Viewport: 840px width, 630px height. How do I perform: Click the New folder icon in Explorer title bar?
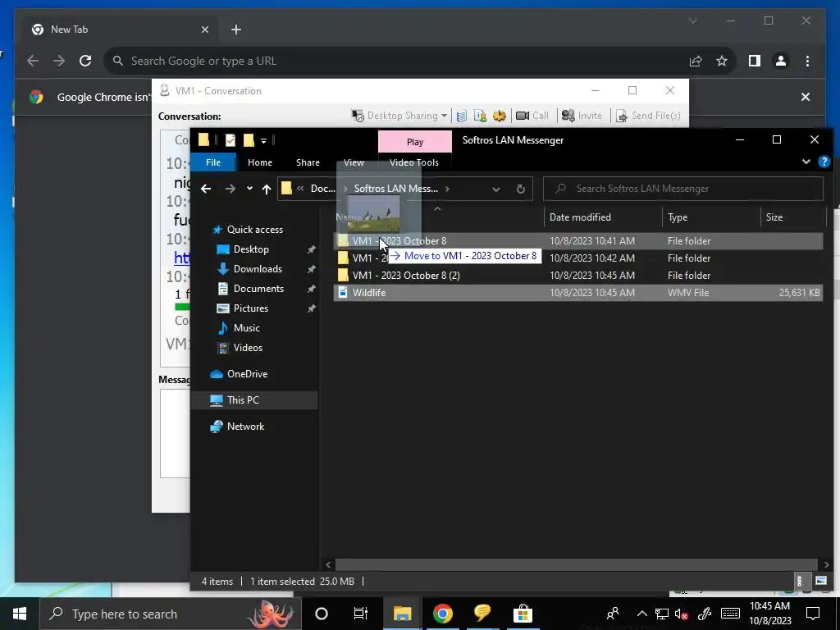(249, 140)
